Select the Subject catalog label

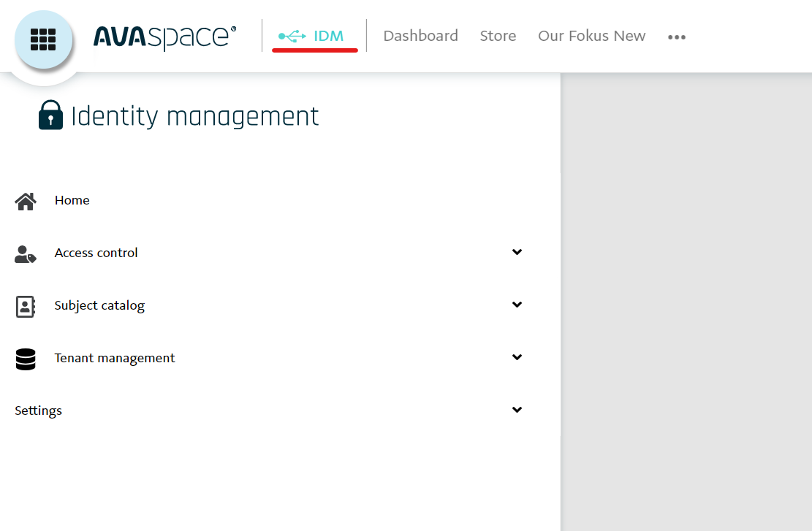tap(99, 306)
